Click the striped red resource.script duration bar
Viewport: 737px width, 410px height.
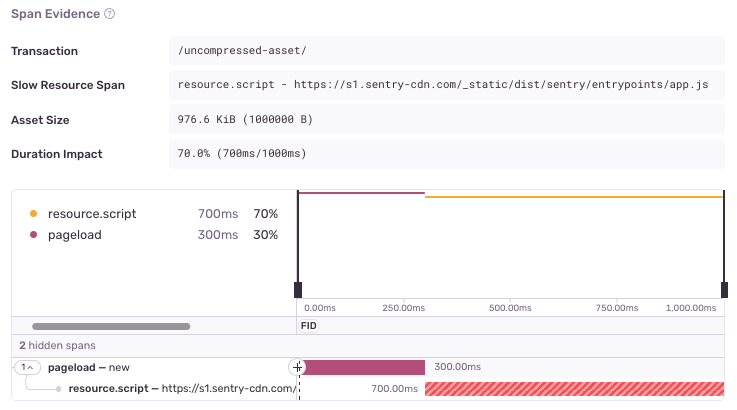pos(573,388)
